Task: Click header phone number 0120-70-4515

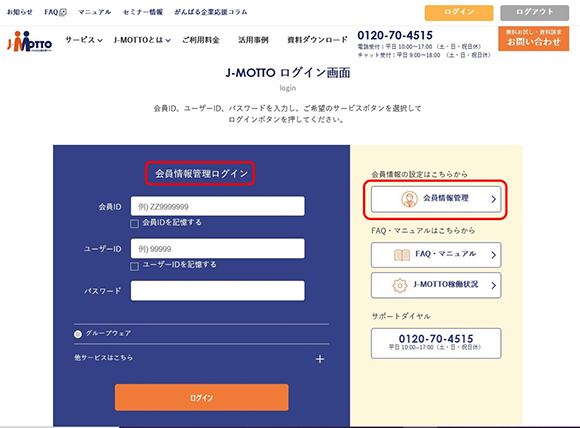Action: [x=395, y=36]
